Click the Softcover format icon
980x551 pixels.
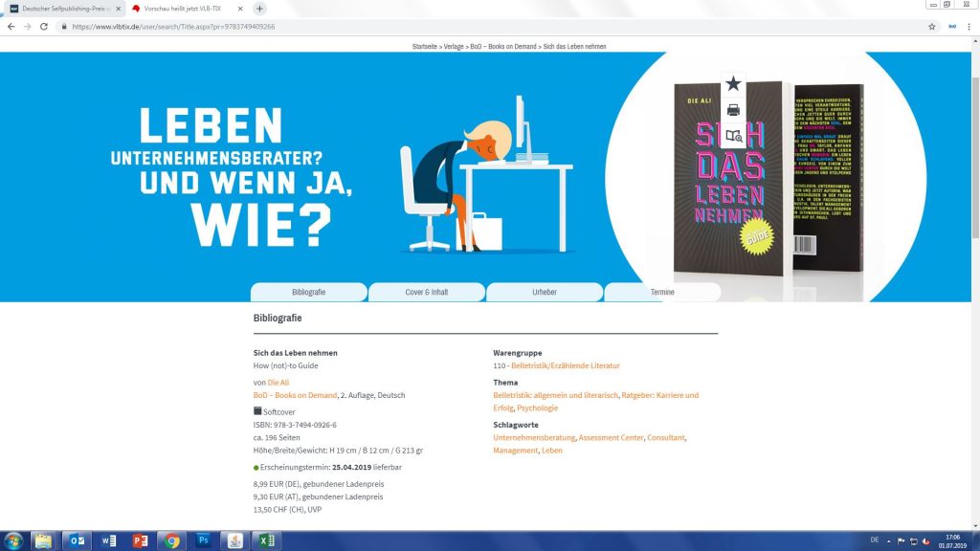click(x=256, y=411)
